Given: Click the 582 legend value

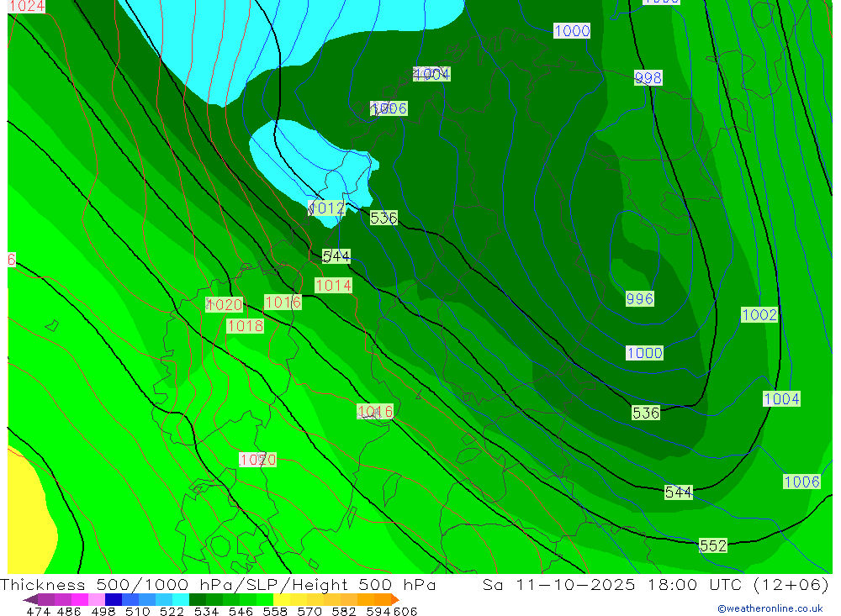Looking at the screenshot, I should (x=343, y=612).
